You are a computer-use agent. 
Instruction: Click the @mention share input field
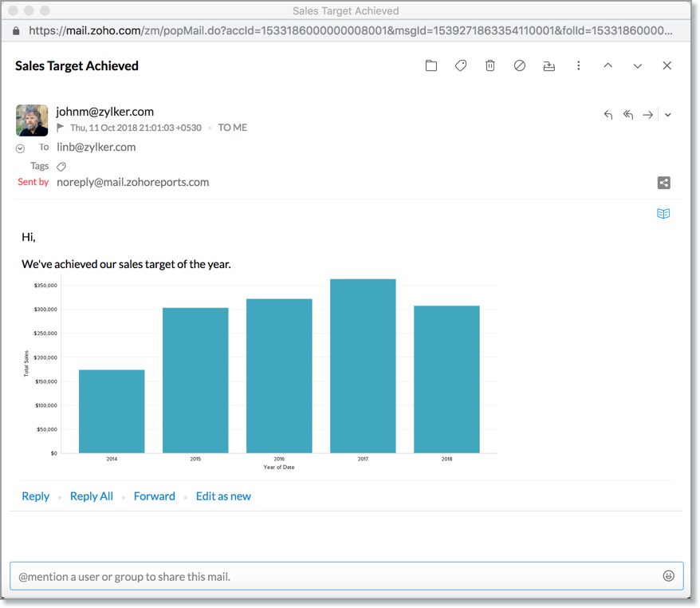click(x=335, y=576)
